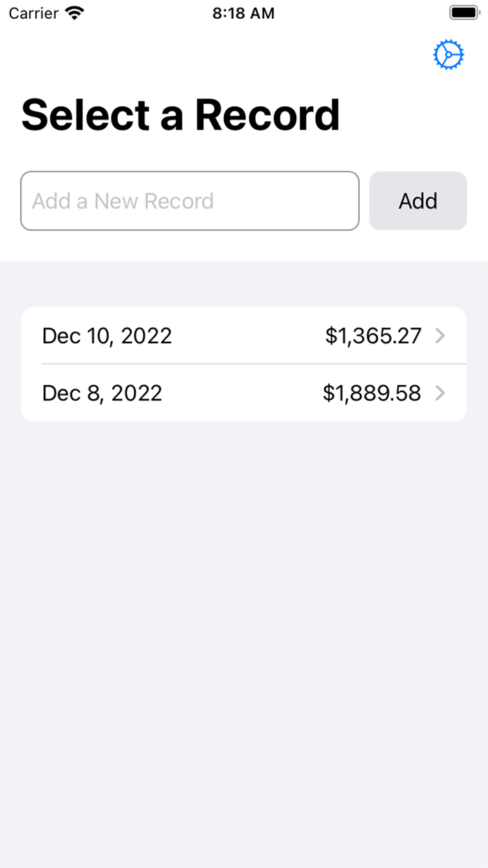Select the $1,365.27 amount text
488x868 pixels.
[373, 336]
